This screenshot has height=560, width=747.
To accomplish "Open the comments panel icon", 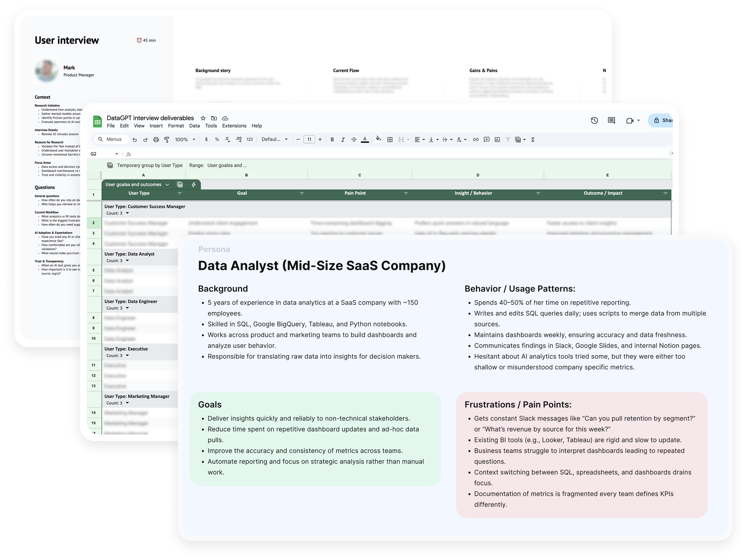I will 611,121.
